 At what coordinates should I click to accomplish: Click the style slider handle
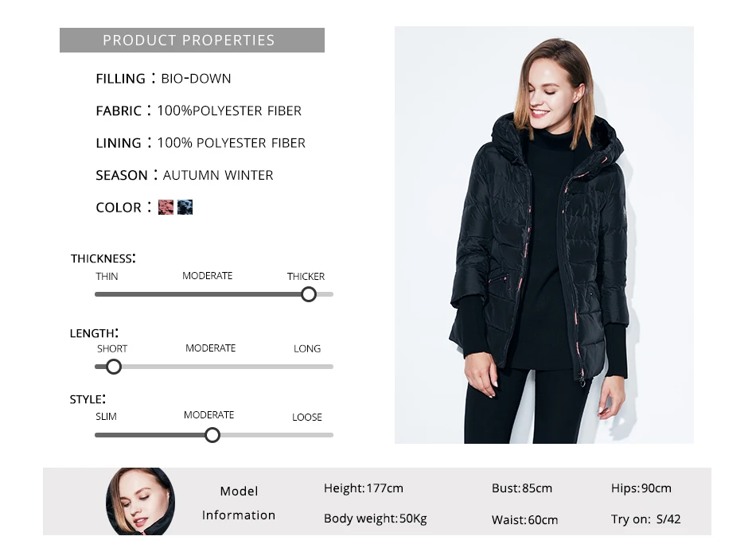pos(212,435)
